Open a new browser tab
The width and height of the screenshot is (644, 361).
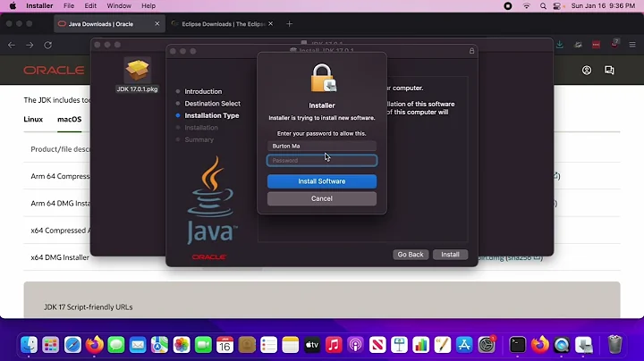pyautogui.click(x=289, y=24)
